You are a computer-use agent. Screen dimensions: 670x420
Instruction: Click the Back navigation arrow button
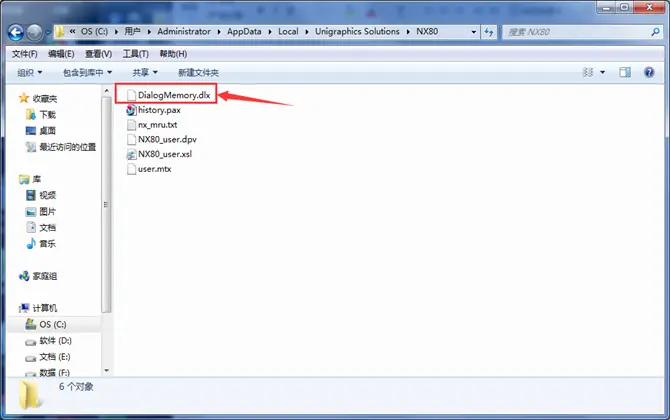pyautogui.click(x=16, y=32)
